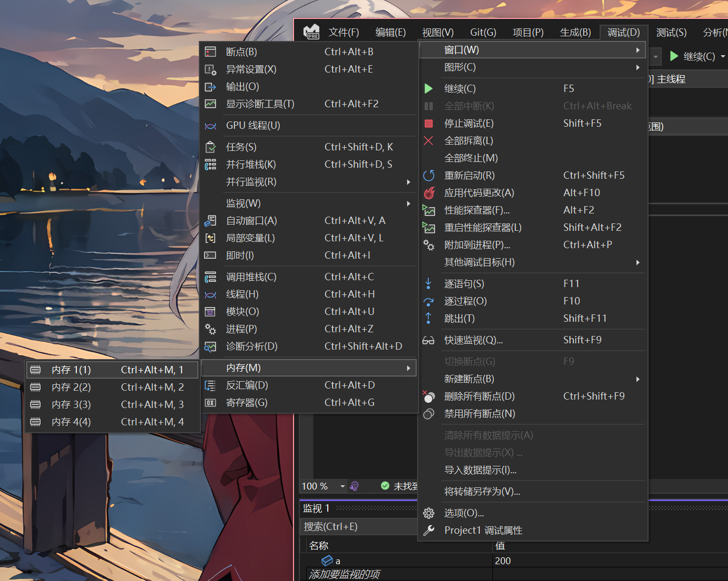
Task: Click the Step Over curved arrow icon
Action: tap(429, 301)
